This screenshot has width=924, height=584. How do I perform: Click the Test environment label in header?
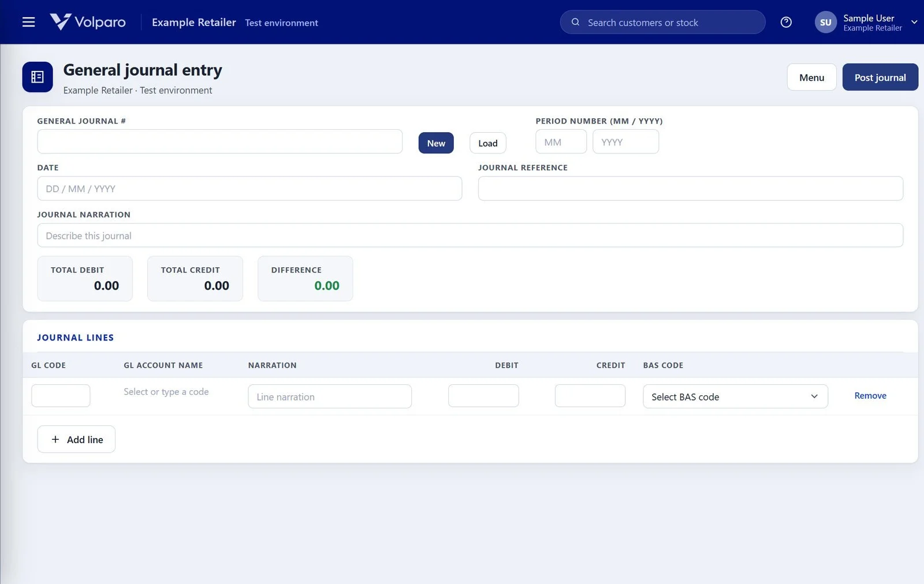click(x=281, y=23)
